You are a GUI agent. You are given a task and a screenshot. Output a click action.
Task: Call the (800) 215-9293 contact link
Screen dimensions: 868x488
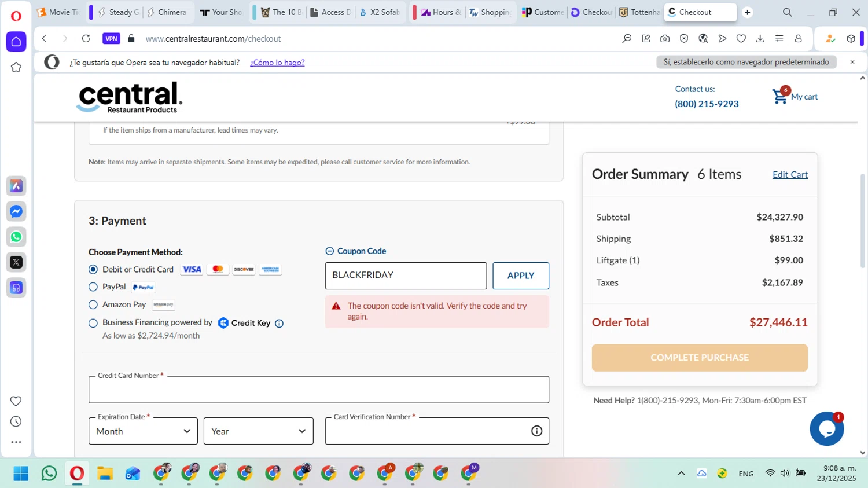pyautogui.click(x=707, y=104)
